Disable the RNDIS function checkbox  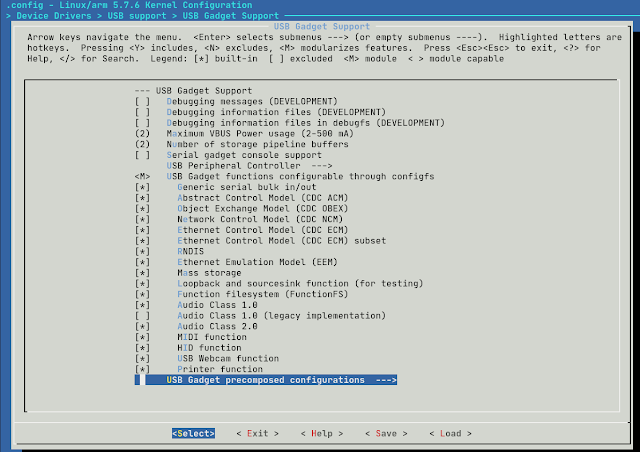143,251
